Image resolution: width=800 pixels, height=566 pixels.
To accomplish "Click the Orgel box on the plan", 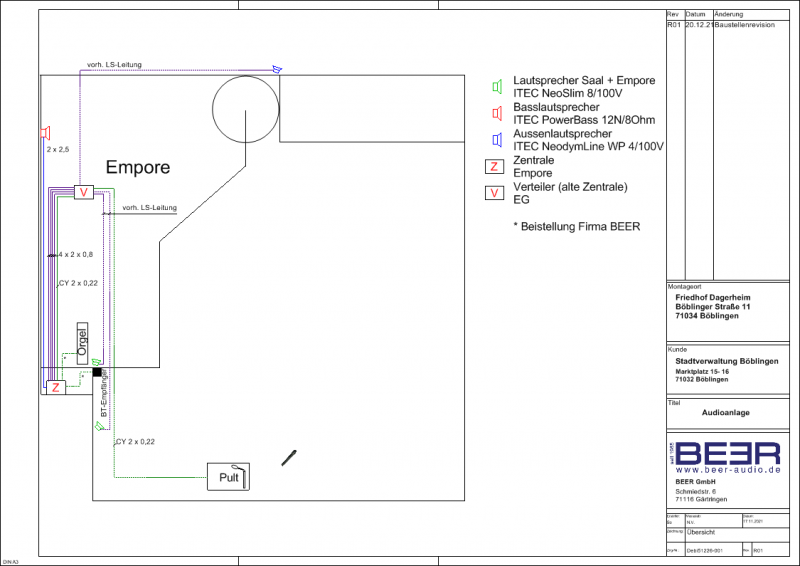I will 84,342.
